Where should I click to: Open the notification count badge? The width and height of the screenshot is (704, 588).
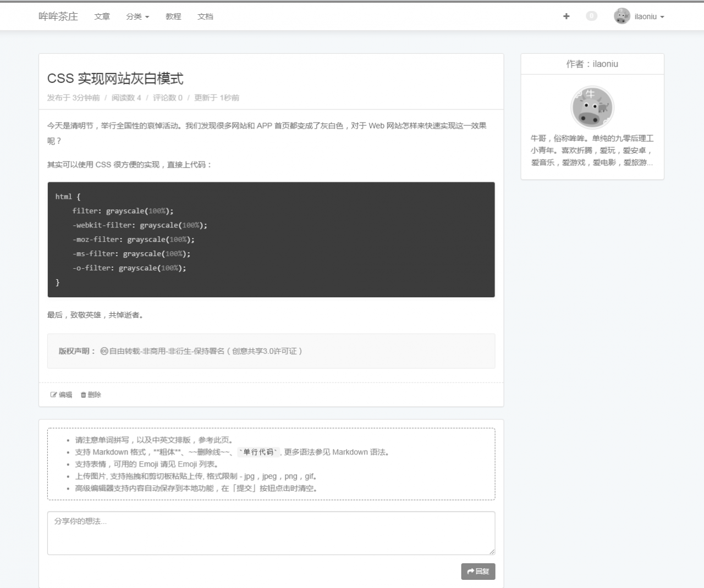(591, 16)
